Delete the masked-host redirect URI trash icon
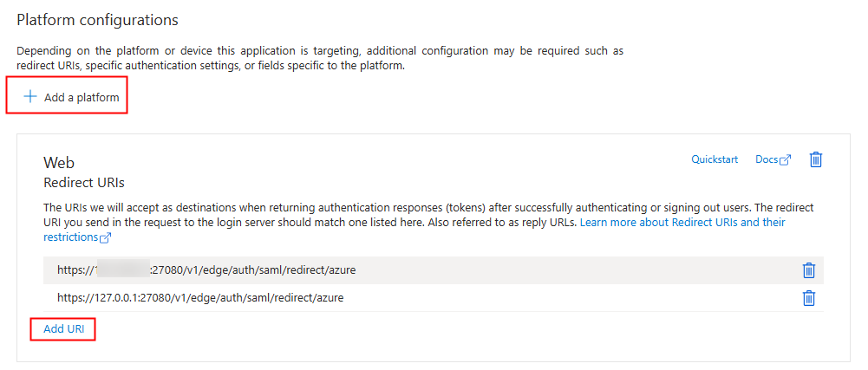This screenshot has height=370, width=868. [809, 270]
